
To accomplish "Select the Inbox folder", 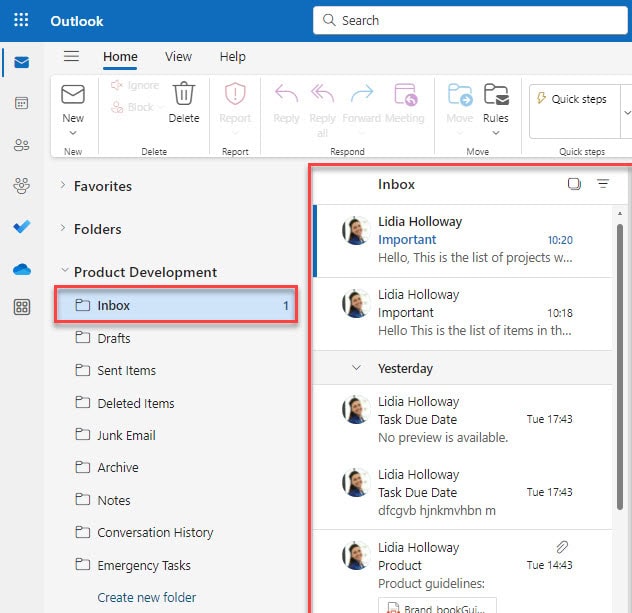I will tap(176, 305).
